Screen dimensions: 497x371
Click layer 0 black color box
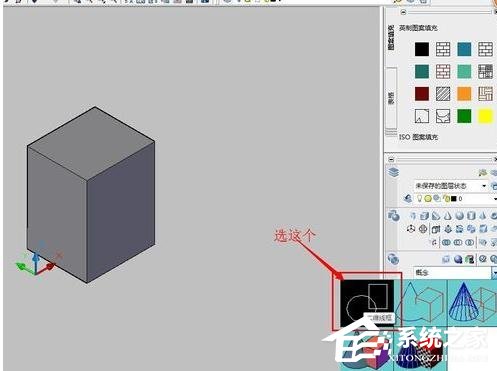[453, 199]
